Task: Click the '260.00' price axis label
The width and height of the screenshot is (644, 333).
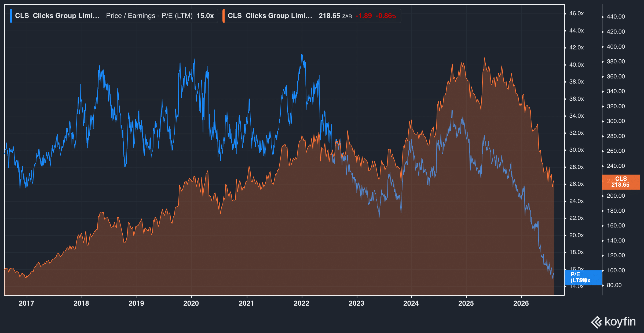Action: [x=616, y=151]
